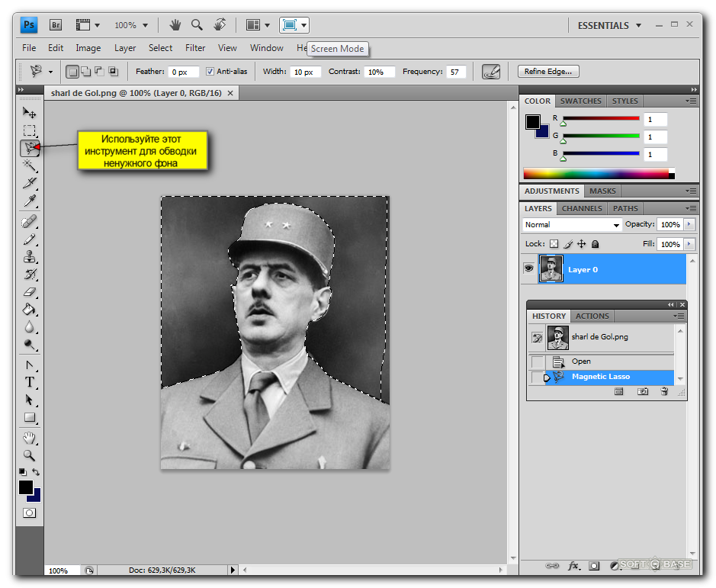Click the delete state trash icon in History
The image size is (716, 588).
664,391
